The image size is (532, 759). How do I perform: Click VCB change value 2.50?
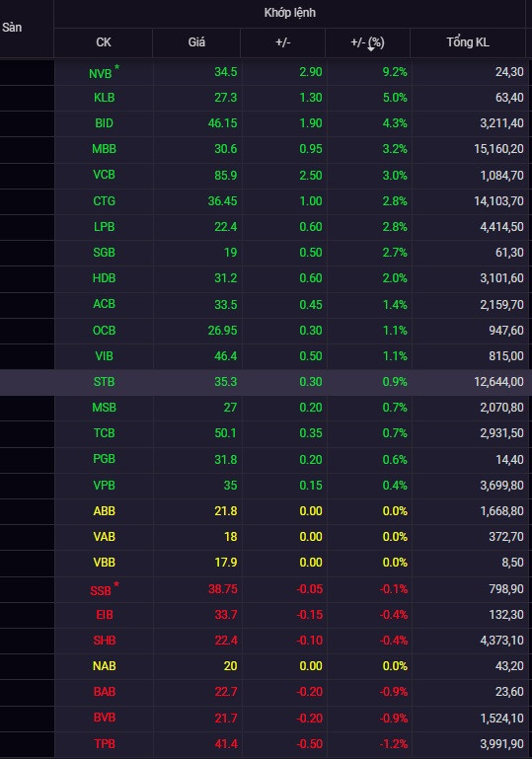[311, 175]
